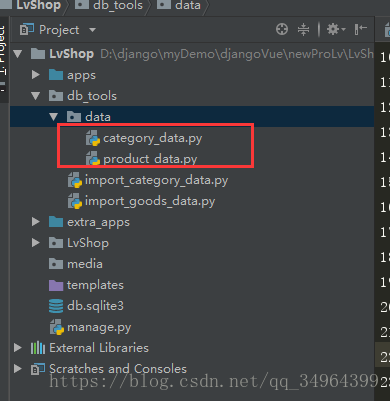Click the Scratches and Consoles icon
Viewport: 390px width, 401px height.
point(38,369)
